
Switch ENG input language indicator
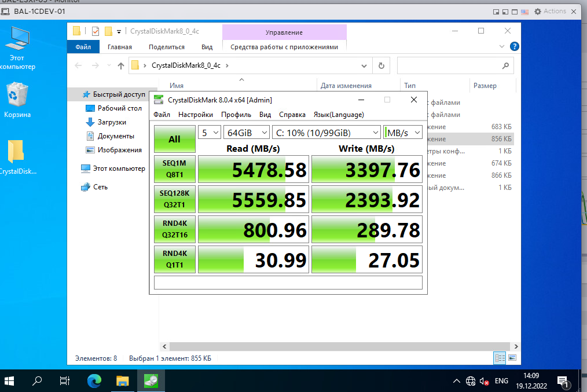point(501,381)
